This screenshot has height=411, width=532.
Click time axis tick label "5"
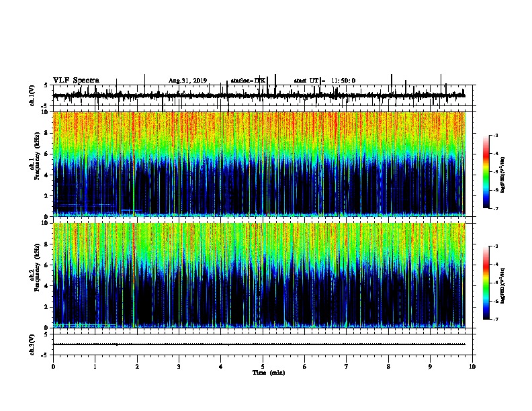(x=263, y=367)
